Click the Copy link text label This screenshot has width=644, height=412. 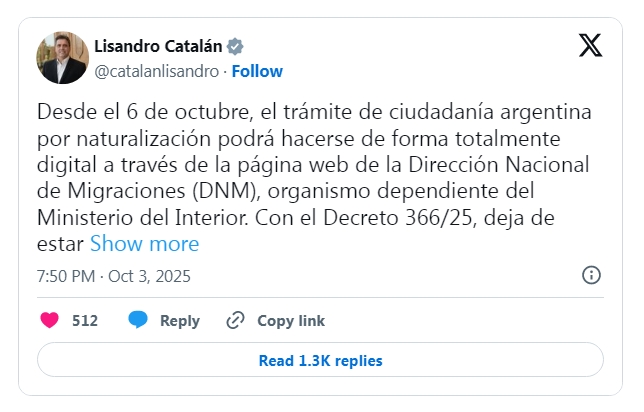tap(291, 321)
